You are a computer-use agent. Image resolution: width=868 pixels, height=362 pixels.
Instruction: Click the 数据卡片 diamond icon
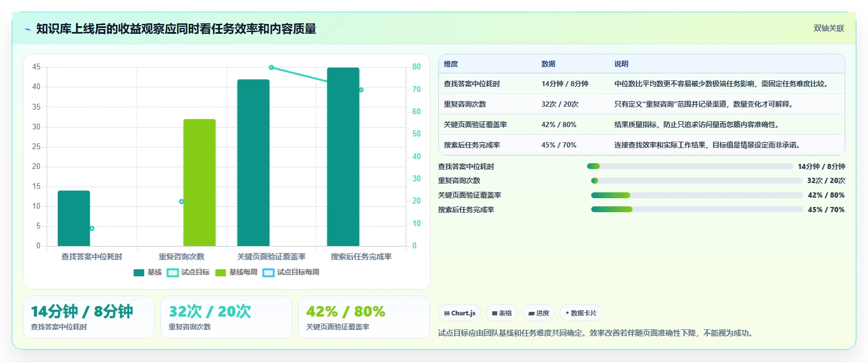point(567,313)
